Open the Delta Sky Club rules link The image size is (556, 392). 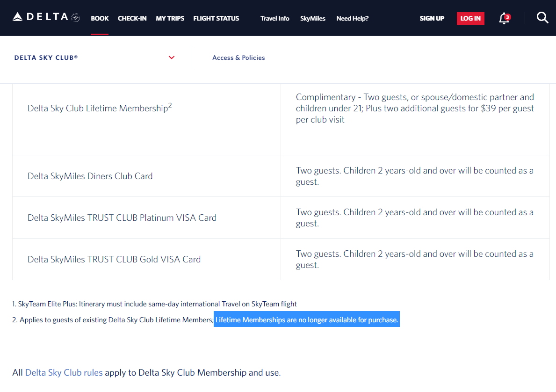pyautogui.click(x=64, y=372)
